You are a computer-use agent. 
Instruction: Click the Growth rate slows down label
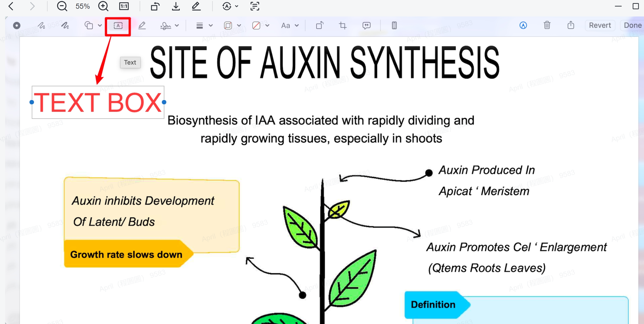pos(126,255)
